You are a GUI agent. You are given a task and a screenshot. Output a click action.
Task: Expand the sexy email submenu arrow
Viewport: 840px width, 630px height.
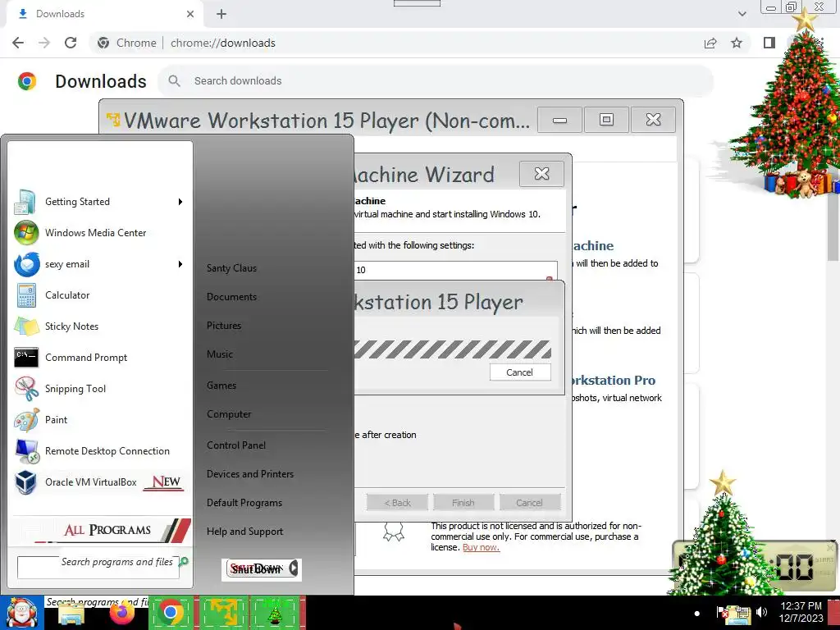(180, 264)
